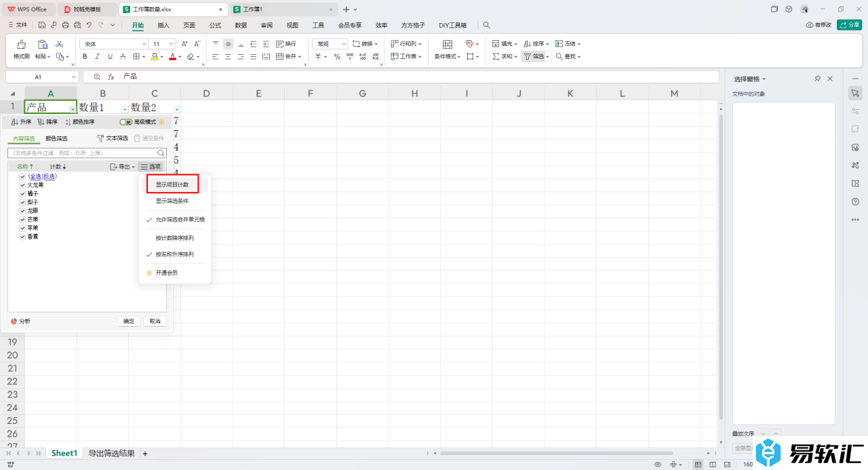The image size is (868, 470).
Task: Decrease font size with A- icon
Action: click(x=197, y=43)
